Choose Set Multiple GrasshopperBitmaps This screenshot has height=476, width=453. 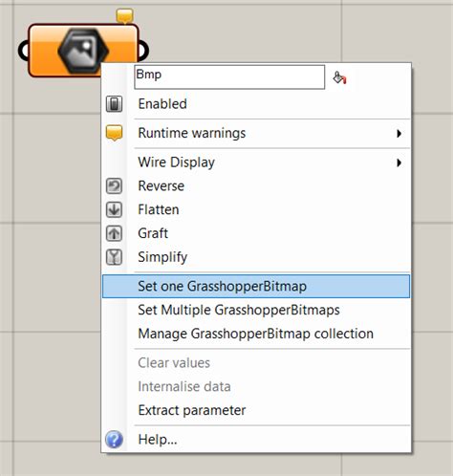tap(239, 310)
